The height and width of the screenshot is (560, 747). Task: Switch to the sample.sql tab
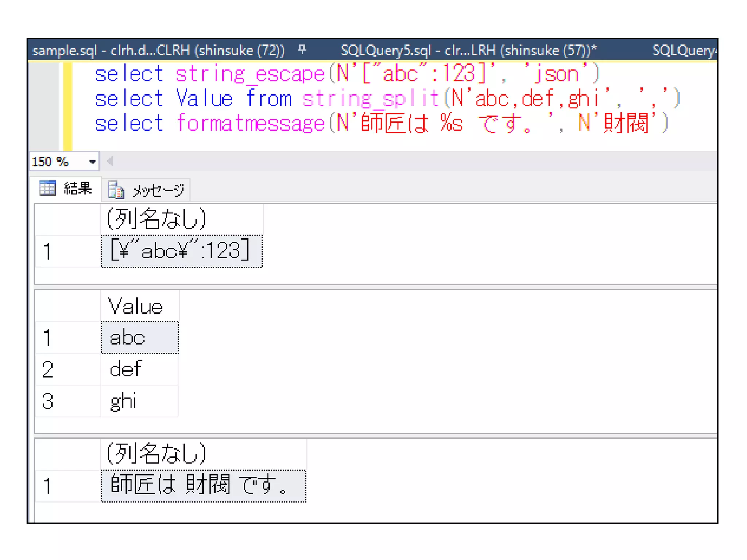coord(158,50)
